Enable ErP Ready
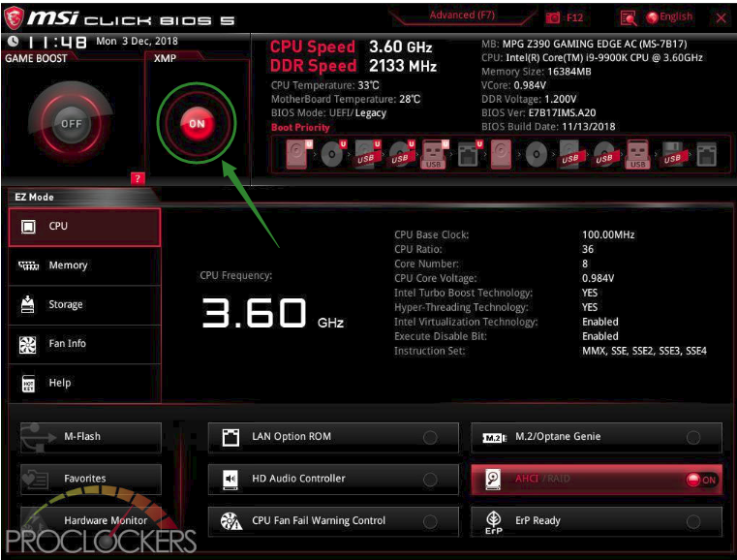The width and height of the screenshot is (737, 560). pos(597,520)
